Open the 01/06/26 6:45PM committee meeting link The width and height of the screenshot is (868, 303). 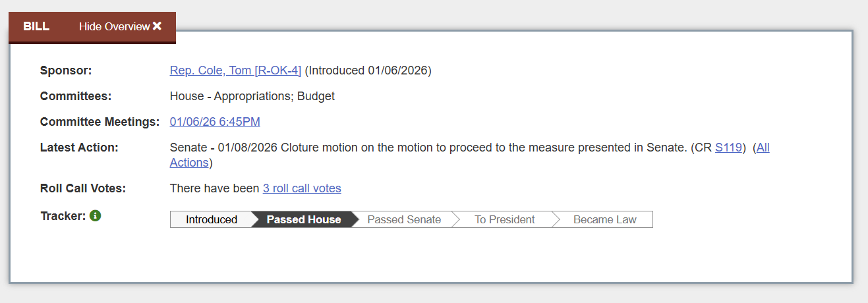coord(215,122)
